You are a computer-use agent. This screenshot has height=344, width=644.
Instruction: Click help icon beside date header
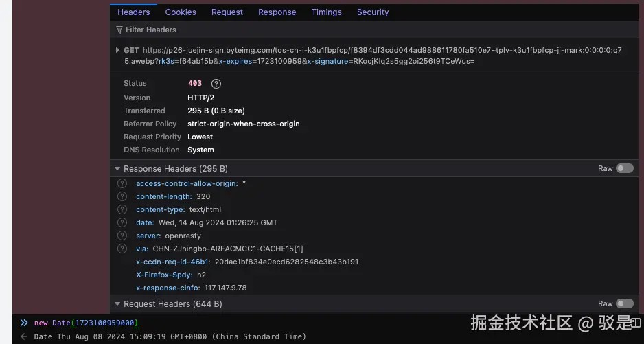(122, 222)
